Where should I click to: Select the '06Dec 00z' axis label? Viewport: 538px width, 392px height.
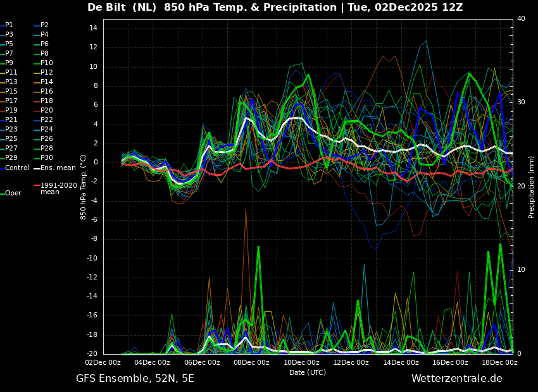[x=203, y=362]
